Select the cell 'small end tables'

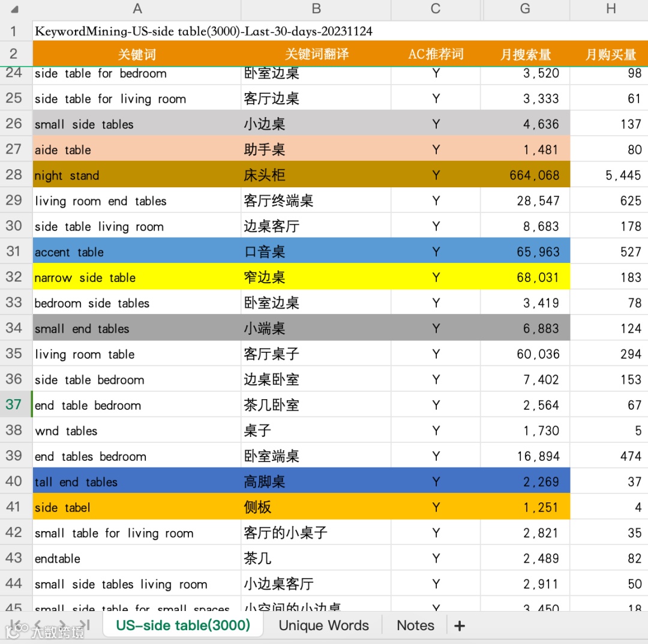pos(137,329)
